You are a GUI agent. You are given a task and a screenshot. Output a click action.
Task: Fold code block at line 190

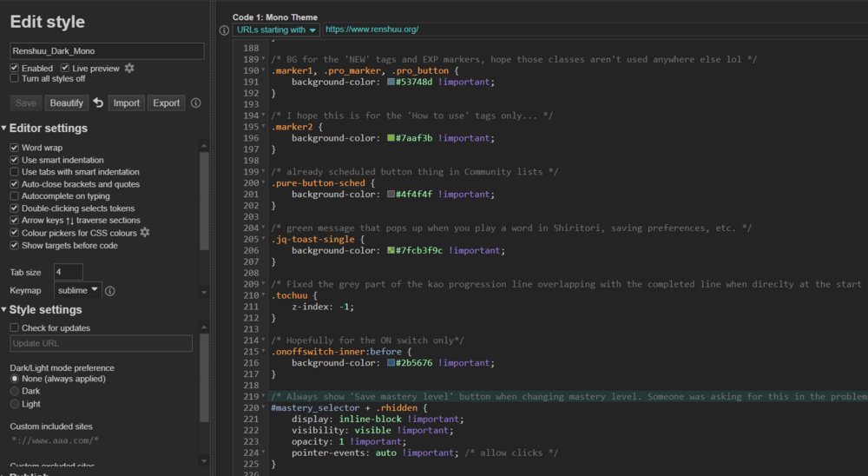(265, 70)
